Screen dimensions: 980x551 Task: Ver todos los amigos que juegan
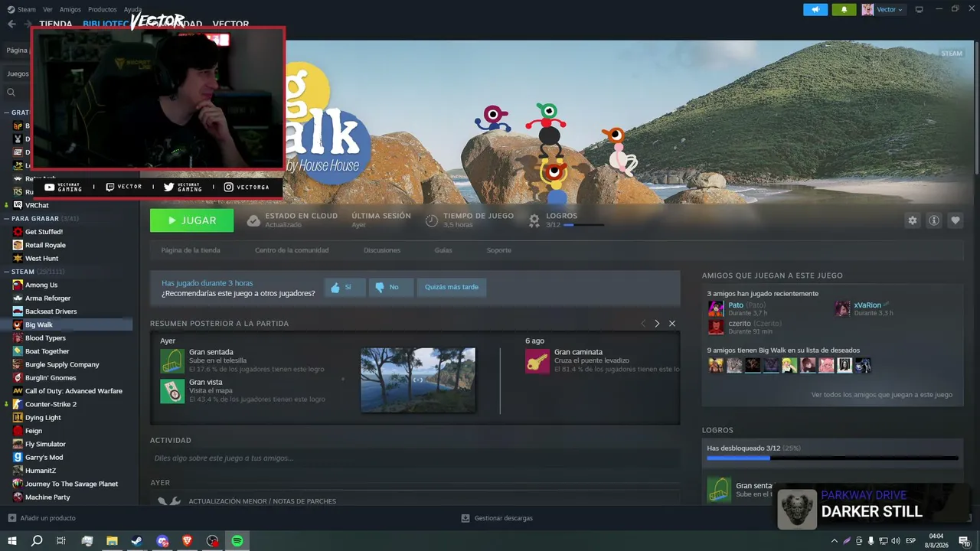(882, 395)
